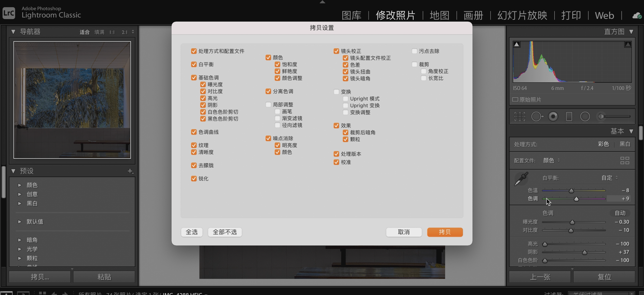Switch to the 地图 module
The width and height of the screenshot is (644, 295).
[x=439, y=15]
